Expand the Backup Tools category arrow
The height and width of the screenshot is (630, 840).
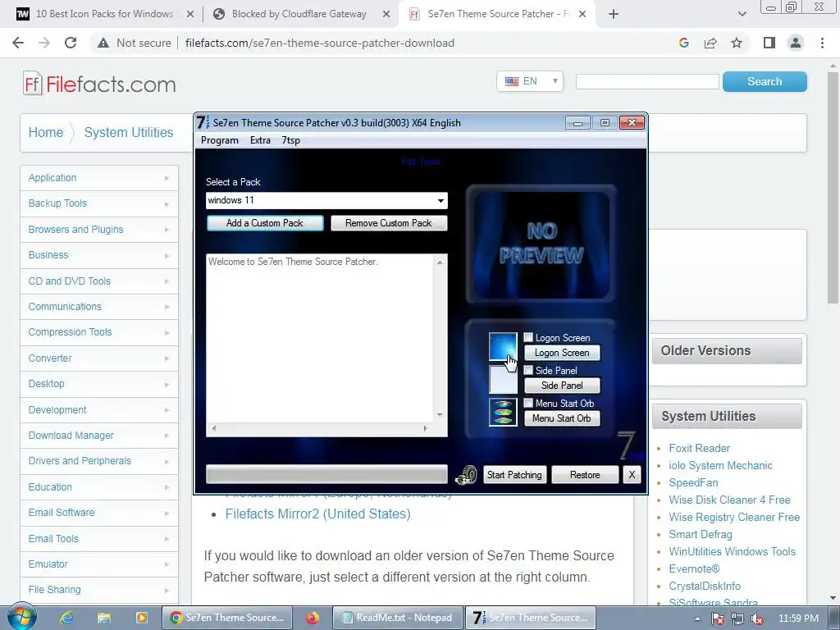pos(167,203)
